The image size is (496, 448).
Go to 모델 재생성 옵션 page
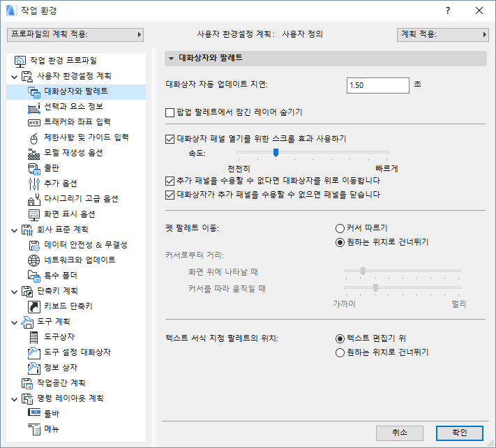(73, 153)
